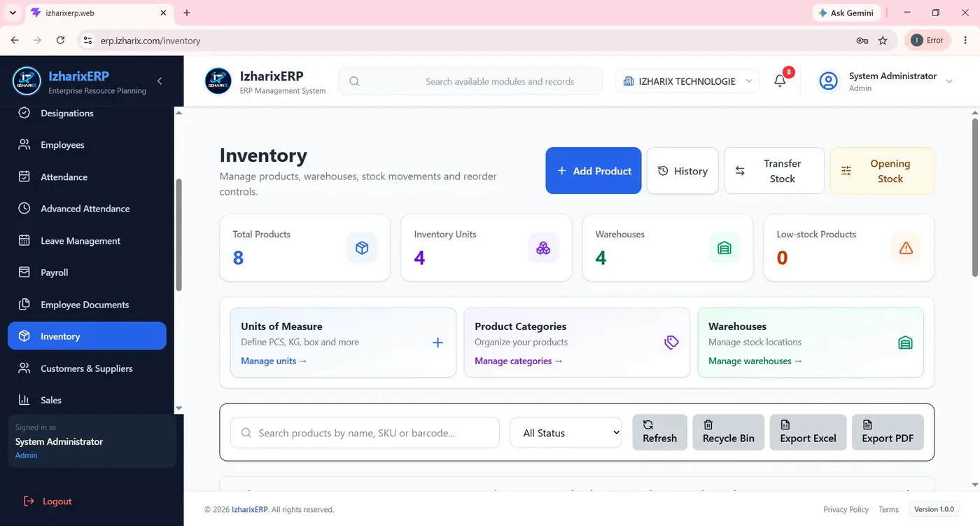Click Export Excel

pos(808,432)
